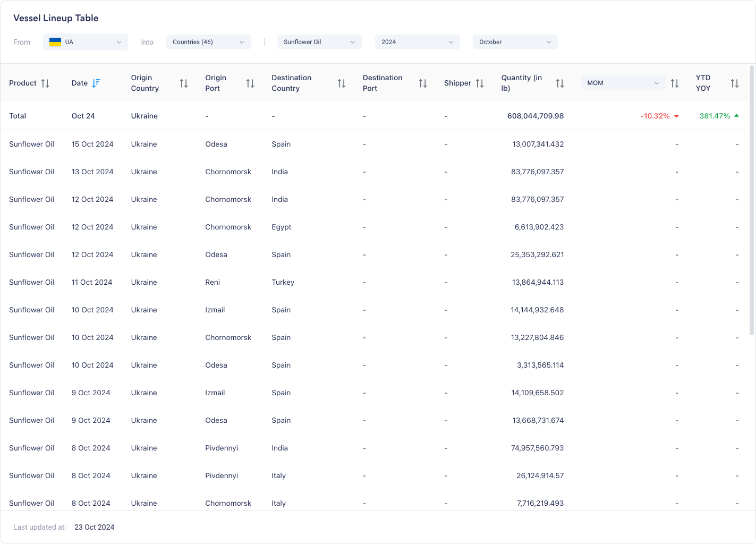This screenshot has height=544, width=756.
Task: Click the Total row label
Action: pyautogui.click(x=18, y=116)
